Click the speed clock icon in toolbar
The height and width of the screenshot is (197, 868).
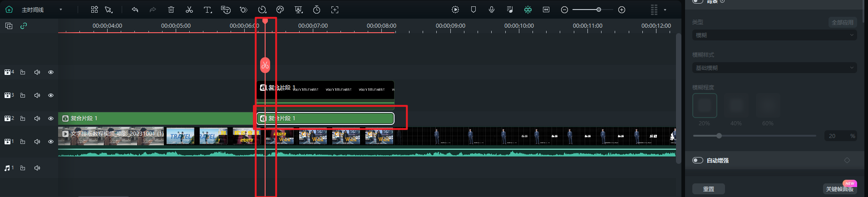pos(262,10)
